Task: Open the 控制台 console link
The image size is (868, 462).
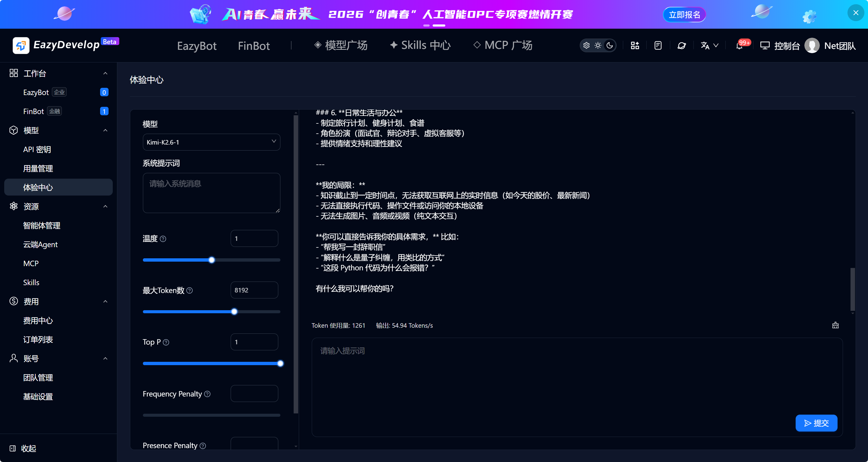Action: (x=780, y=46)
